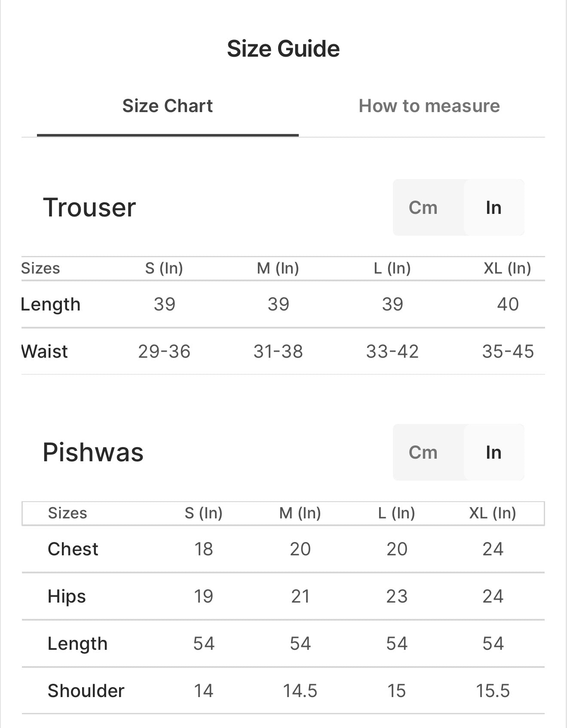Click the Waist row label
Screen dimensions: 567x728
[44, 351]
